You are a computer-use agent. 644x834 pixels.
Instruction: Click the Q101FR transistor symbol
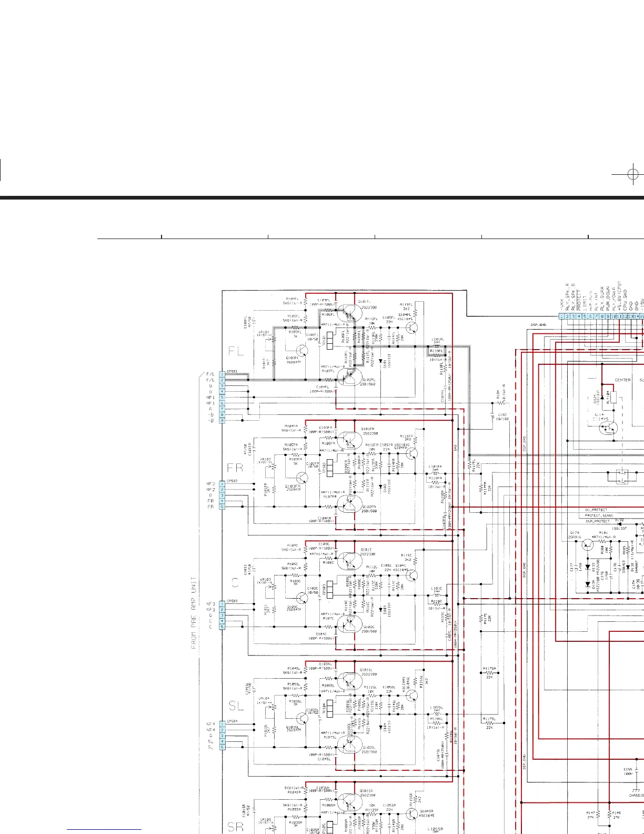pos(349,440)
